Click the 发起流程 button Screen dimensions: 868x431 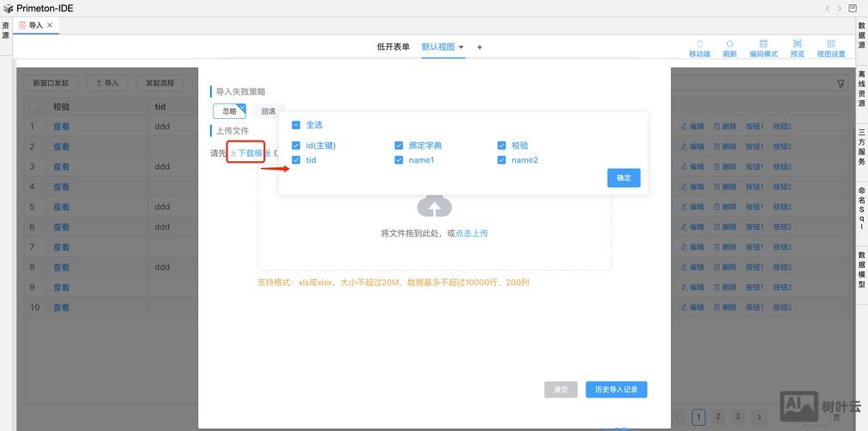coord(159,83)
